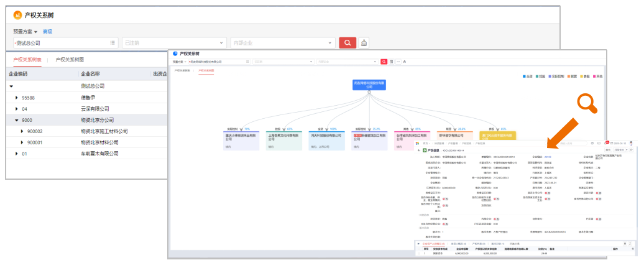The width and height of the screenshot is (644, 265).
Task: Click the 高级 link next to 预置方案
Action: pos(48,32)
